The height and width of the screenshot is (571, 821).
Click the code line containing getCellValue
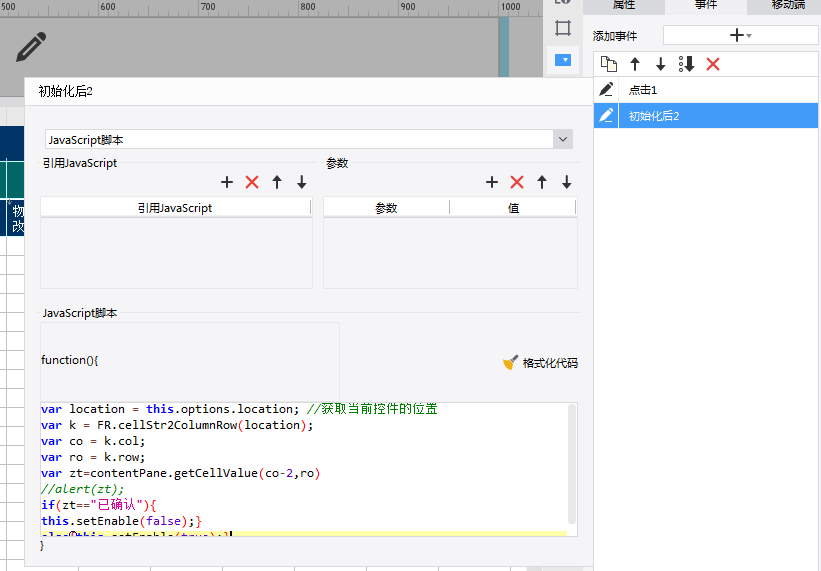[x=181, y=473]
